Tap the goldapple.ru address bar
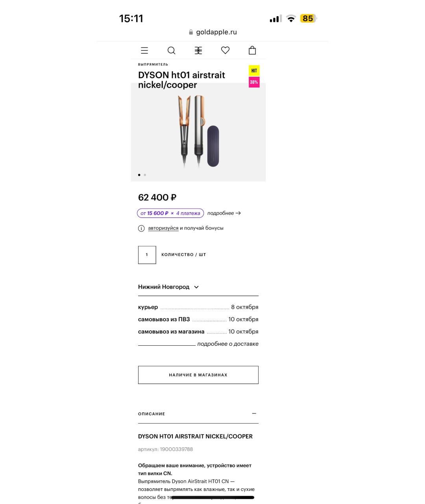This screenshot has width=425, height=504. click(x=213, y=32)
